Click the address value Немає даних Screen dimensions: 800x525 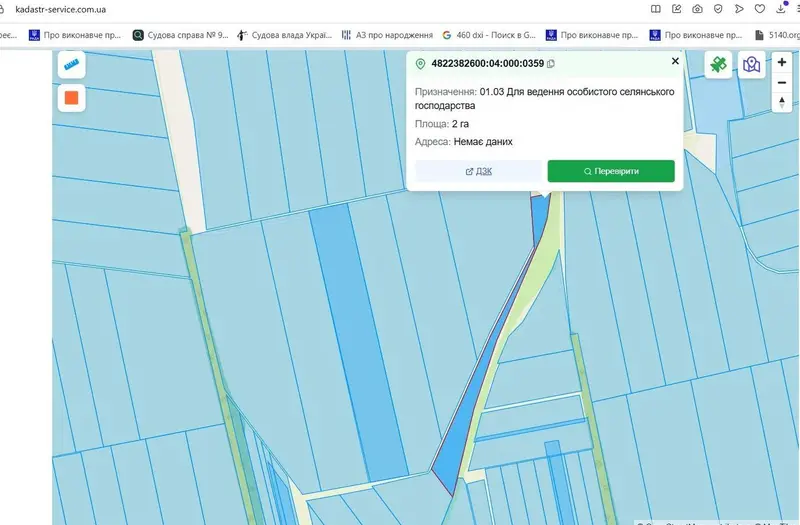pos(483,142)
